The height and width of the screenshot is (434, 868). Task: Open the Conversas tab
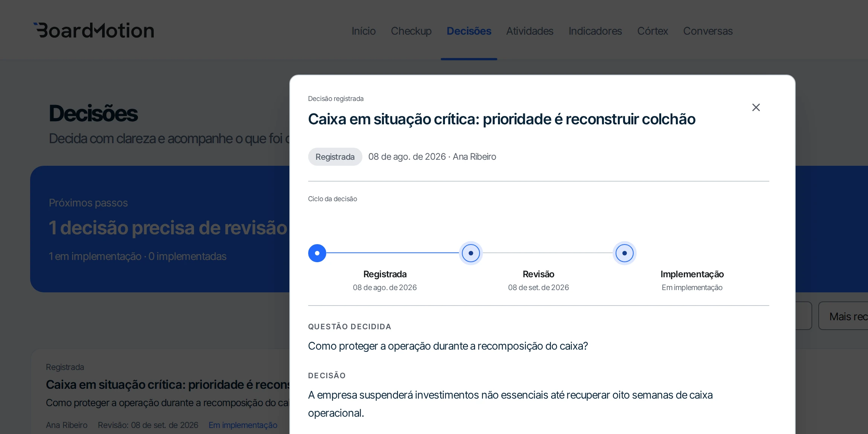(x=708, y=31)
